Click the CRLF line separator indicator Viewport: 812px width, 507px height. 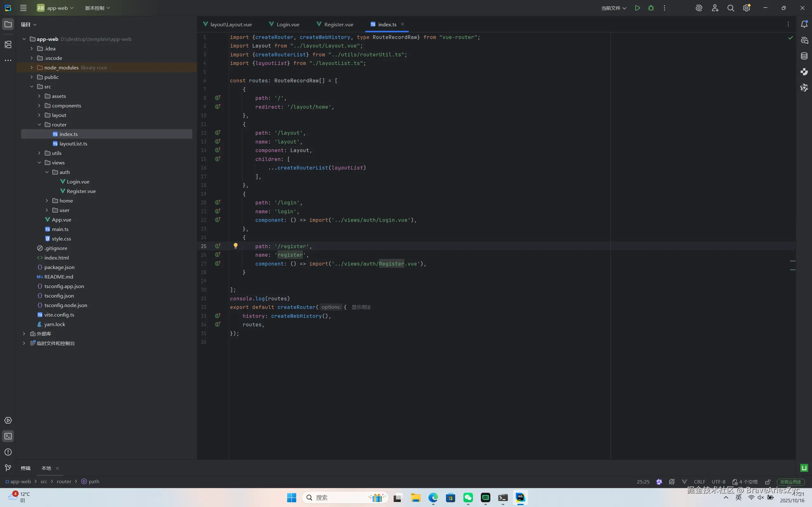[699, 482]
